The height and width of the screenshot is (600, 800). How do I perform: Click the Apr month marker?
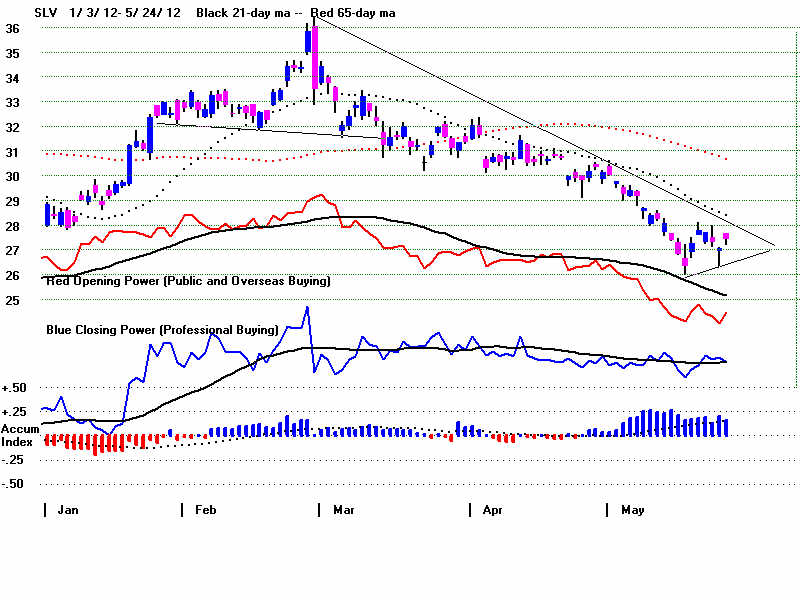[491, 510]
